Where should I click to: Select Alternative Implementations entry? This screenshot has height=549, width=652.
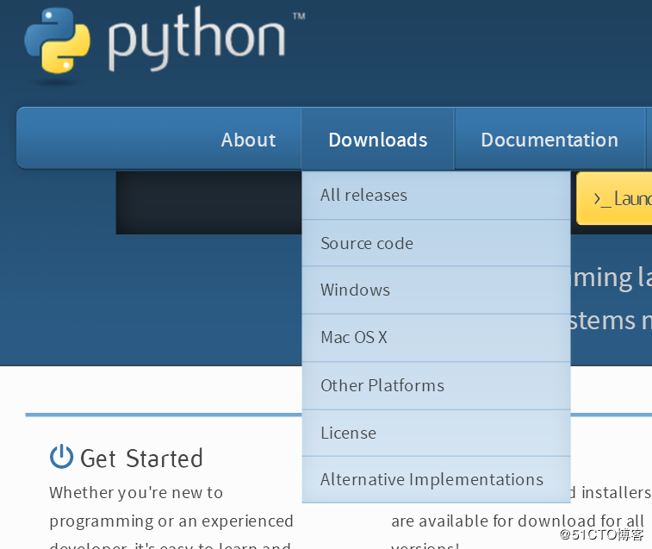coord(436,480)
